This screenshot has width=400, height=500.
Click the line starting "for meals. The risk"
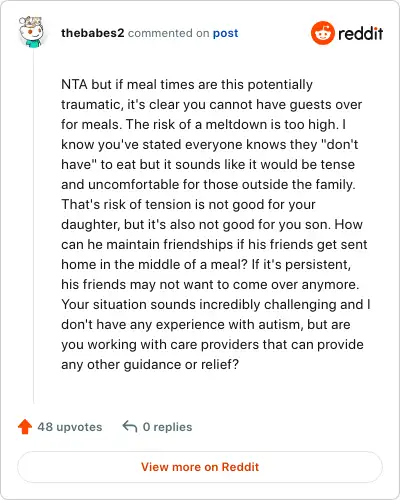(x=203, y=124)
